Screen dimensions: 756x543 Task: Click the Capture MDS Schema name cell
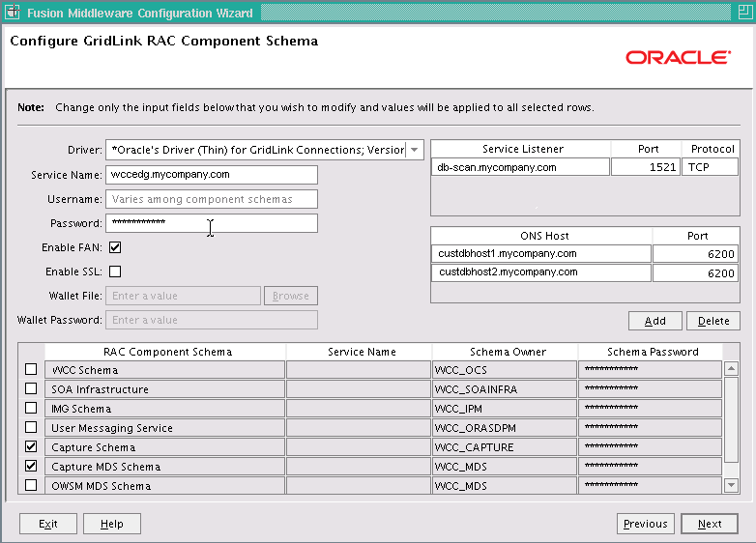[165, 467]
